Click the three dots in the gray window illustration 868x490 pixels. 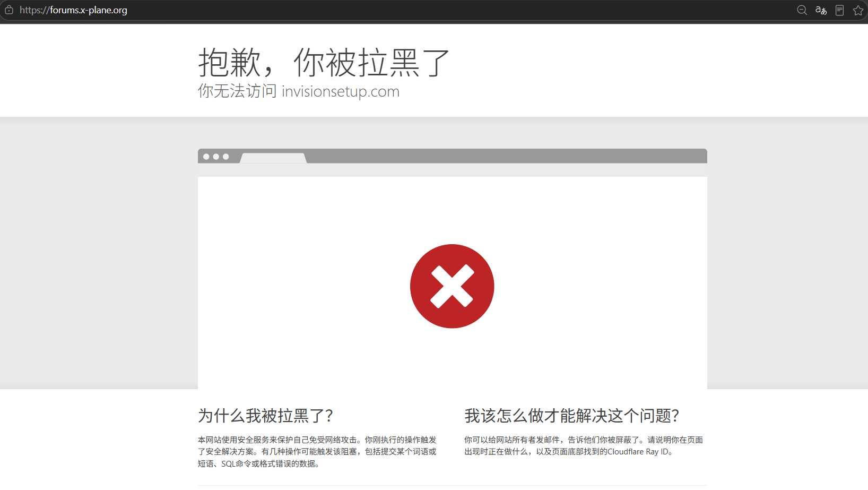click(216, 157)
